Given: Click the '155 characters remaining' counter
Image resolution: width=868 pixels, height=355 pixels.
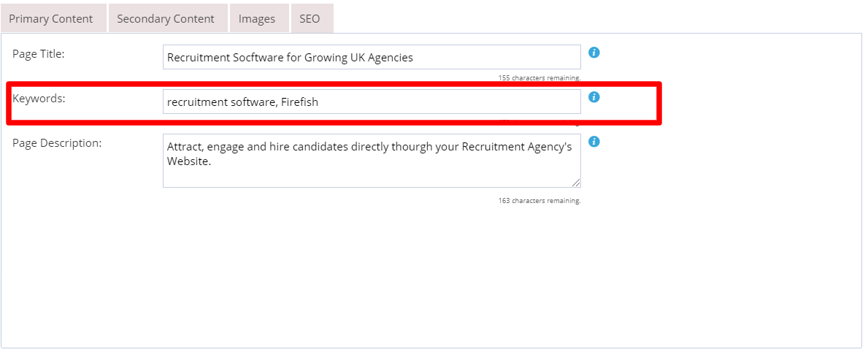Looking at the screenshot, I should pyautogui.click(x=539, y=78).
